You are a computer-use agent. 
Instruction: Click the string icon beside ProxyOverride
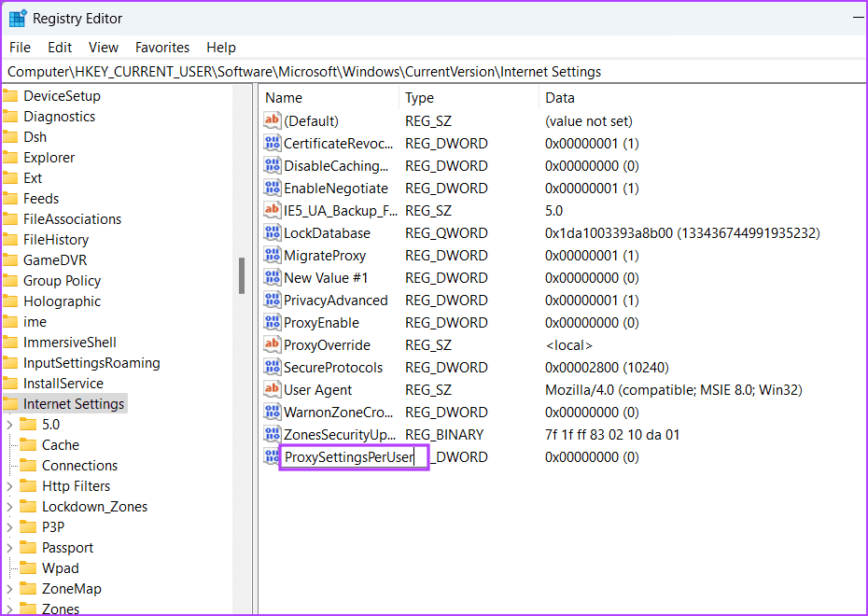(x=272, y=344)
